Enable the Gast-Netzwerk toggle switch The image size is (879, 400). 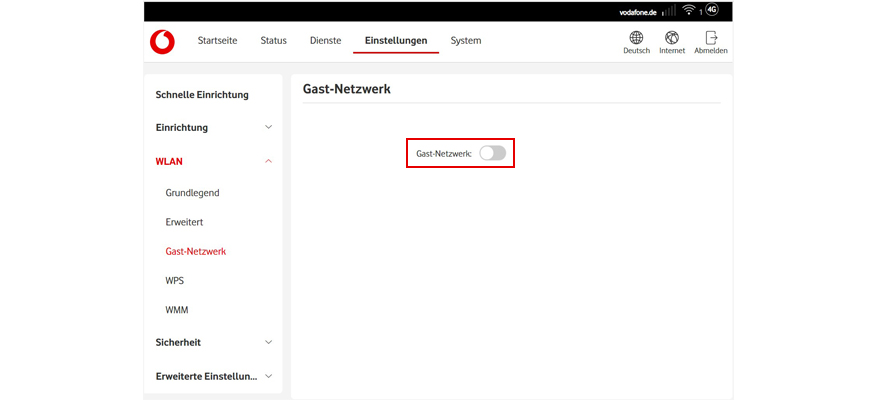click(492, 153)
